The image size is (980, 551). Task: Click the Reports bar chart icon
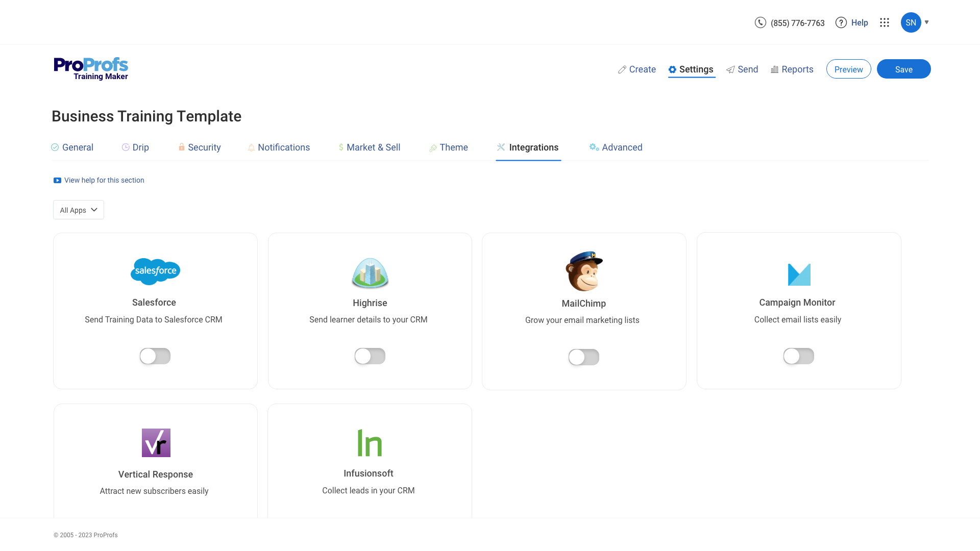click(x=774, y=69)
